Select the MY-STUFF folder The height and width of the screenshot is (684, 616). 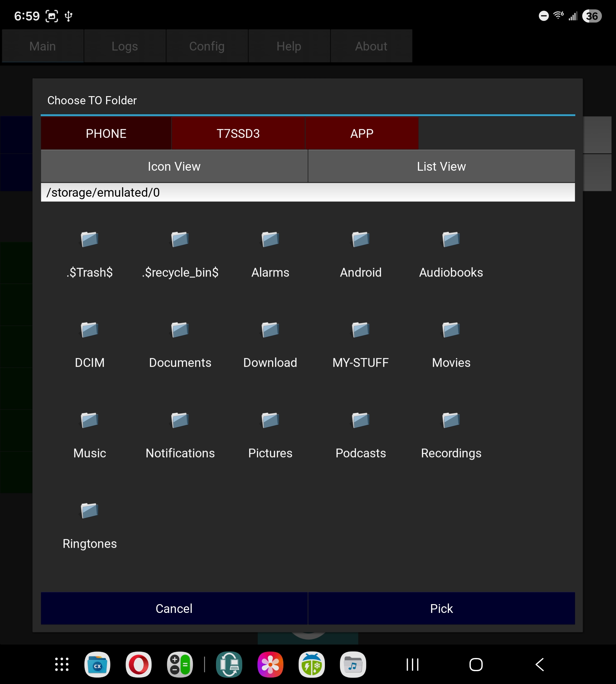(x=361, y=330)
